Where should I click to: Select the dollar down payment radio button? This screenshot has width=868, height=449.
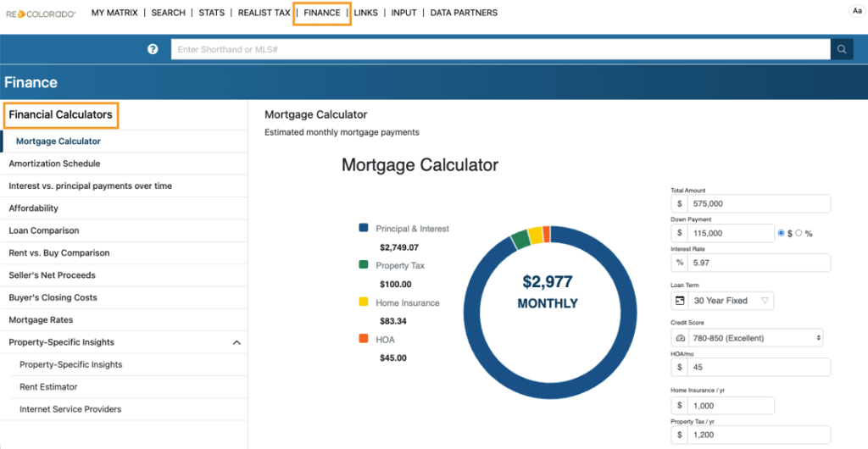coord(781,233)
